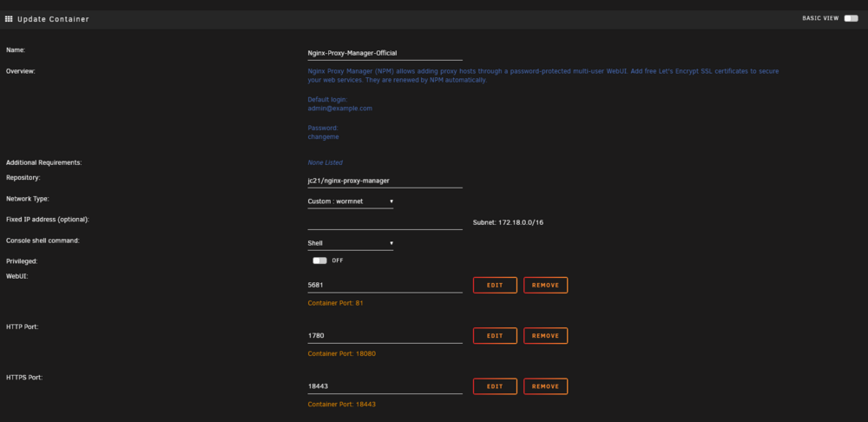
Task: Open the Console shell command dropdown
Action: (x=351, y=243)
